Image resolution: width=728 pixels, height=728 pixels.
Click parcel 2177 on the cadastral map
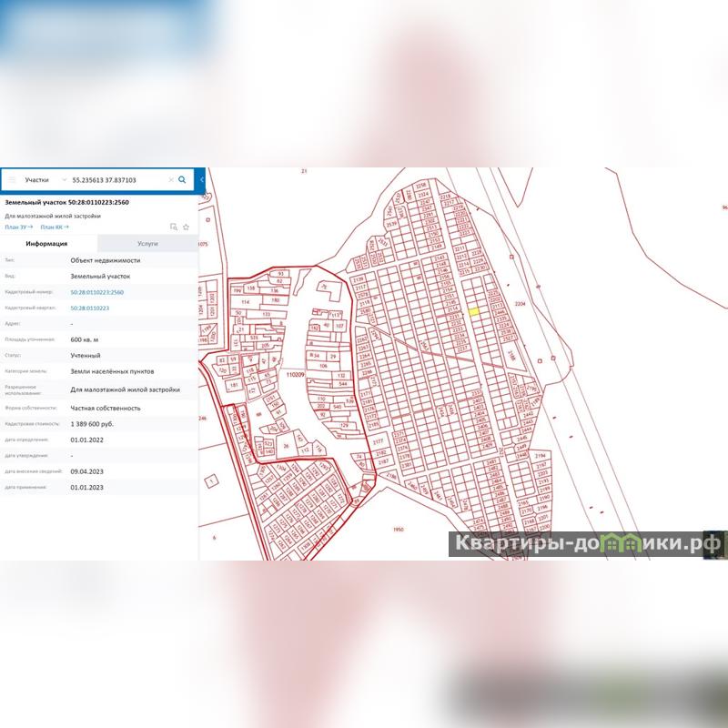point(378,440)
